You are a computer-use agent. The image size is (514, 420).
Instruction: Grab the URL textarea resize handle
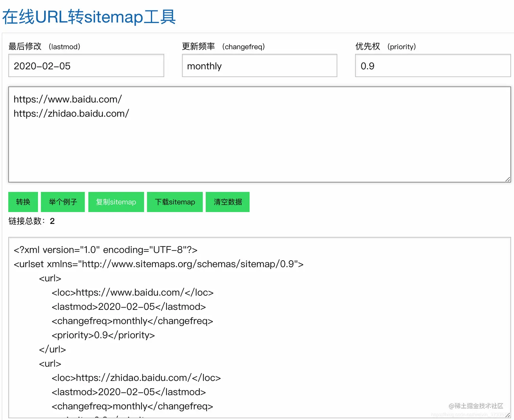508,179
